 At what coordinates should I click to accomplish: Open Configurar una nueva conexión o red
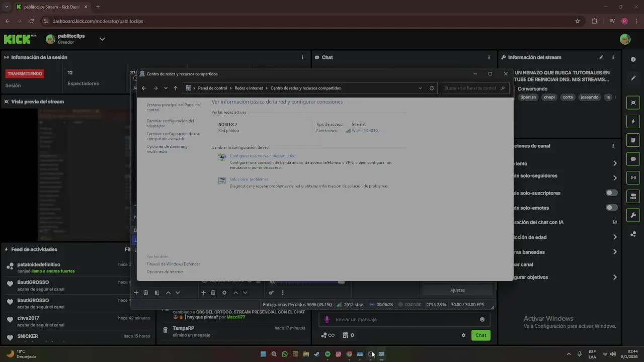(263, 156)
